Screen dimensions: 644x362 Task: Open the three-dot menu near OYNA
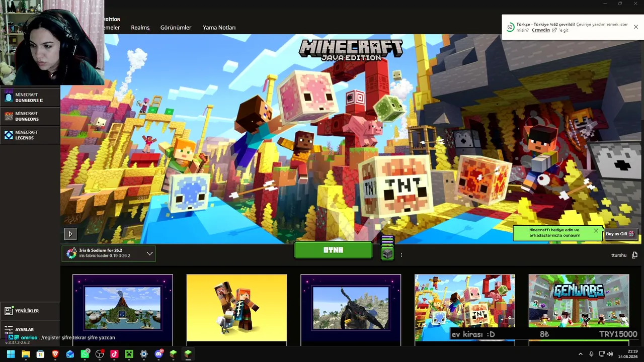click(401, 255)
